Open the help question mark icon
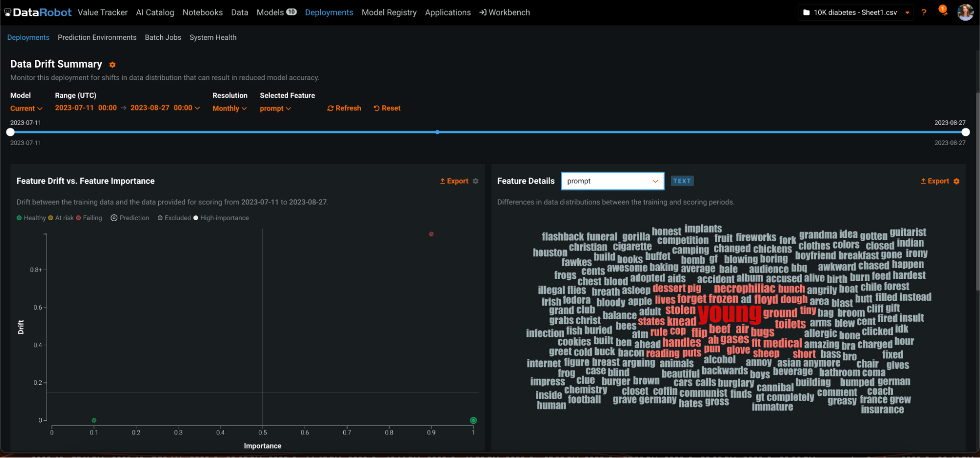This screenshot has height=458, width=980. (x=924, y=13)
